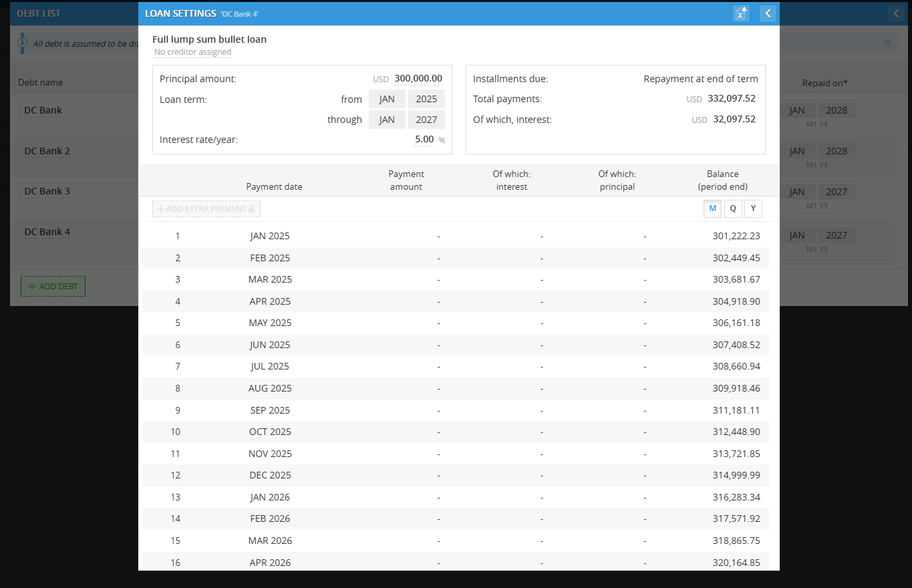This screenshot has width=912, height=588.
Task: Collapse the Debt List panel
Action: coord(896,13)
